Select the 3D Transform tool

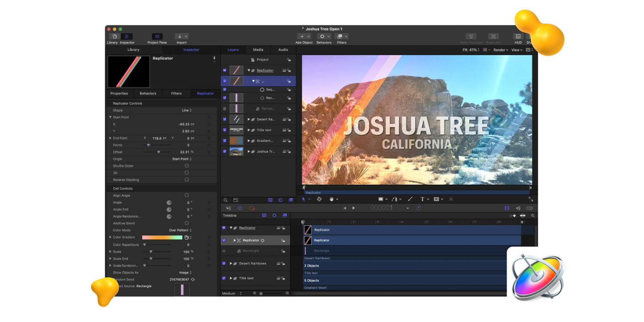(319, 199)
